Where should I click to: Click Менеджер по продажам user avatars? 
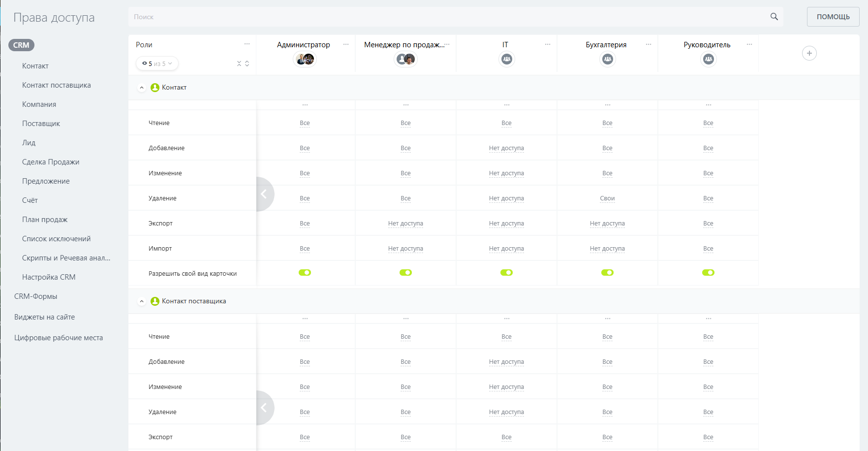point(405,59)
